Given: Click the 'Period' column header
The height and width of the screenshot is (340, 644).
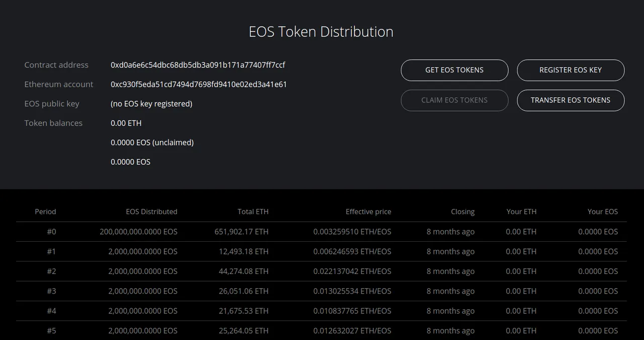Looking at the screenshot, I should click(x=45, y=212).
